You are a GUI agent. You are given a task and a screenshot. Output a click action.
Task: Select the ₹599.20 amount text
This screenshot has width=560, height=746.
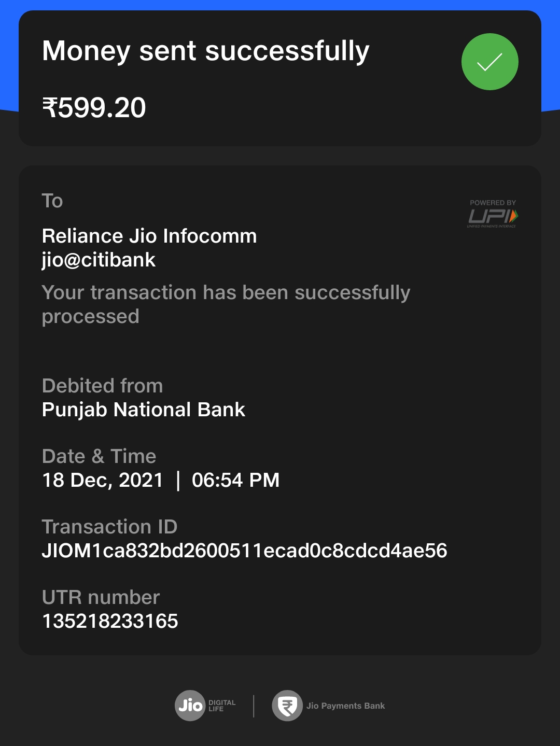(94, 108)
